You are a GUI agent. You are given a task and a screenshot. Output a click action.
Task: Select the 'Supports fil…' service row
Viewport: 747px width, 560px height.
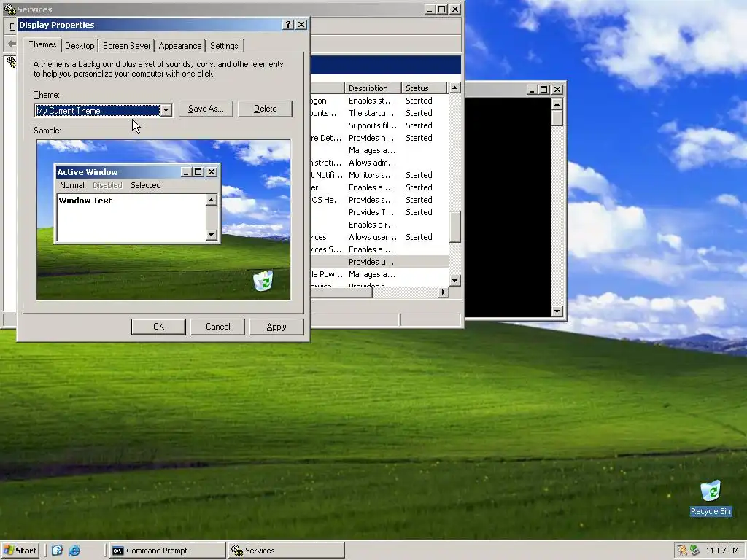click(379, 125)
